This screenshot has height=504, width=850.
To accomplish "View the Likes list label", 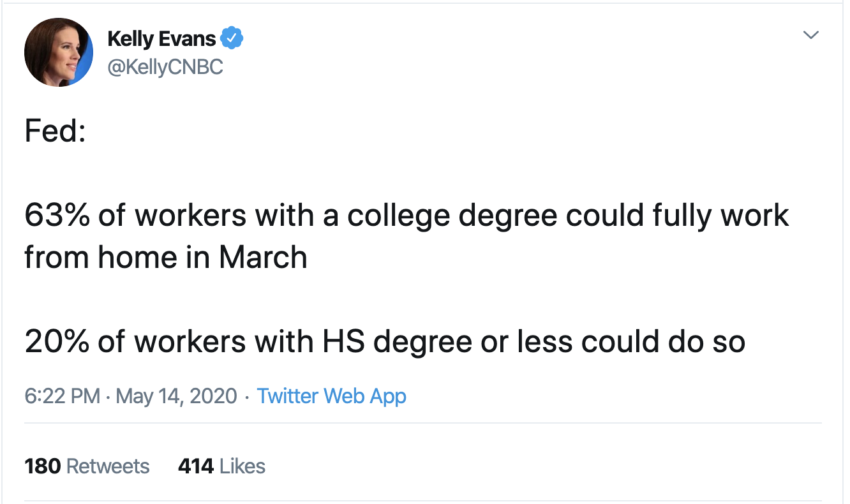I will click(242, 466).
